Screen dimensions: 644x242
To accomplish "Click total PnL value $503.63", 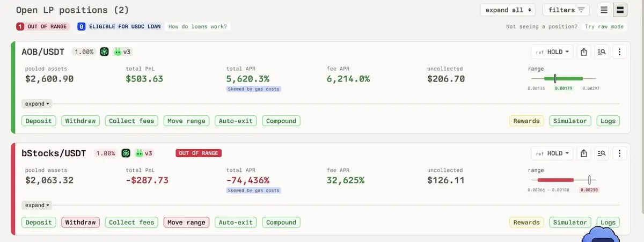I will [144, 79].
